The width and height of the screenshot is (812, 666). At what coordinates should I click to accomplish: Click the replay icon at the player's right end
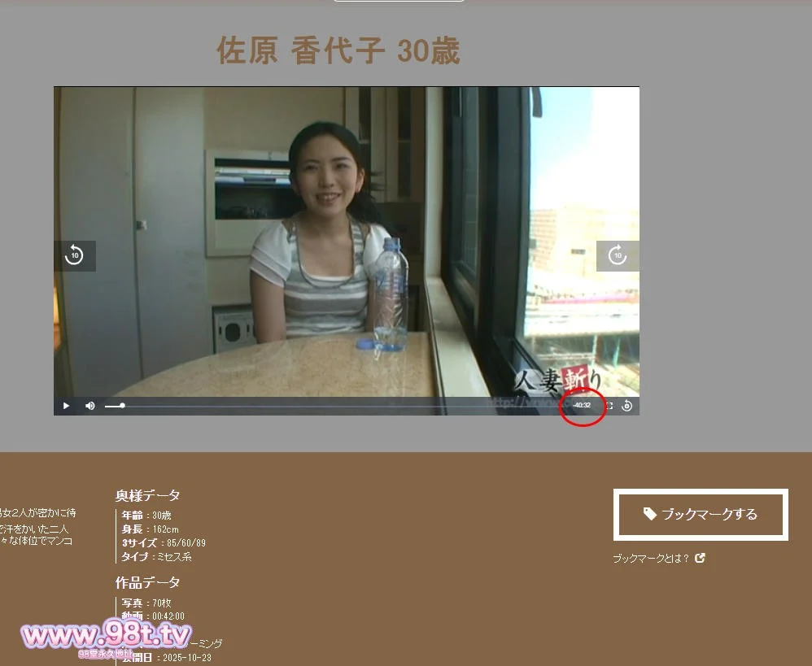(x=626, y=406)
